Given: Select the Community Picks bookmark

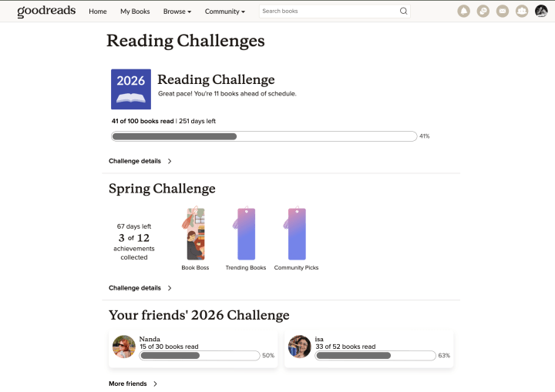Looking at the screenshot, I should (296, 234).
